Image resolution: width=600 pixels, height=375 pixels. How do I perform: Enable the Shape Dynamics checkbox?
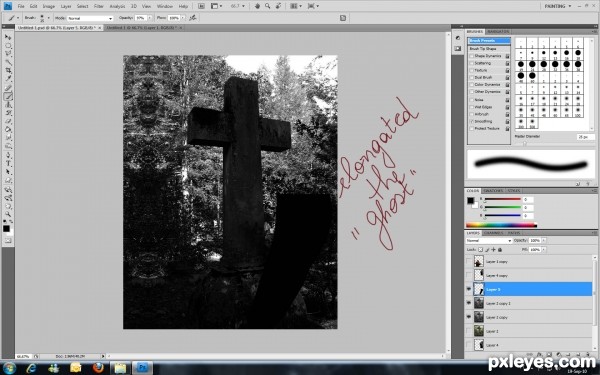pos(472,56)
